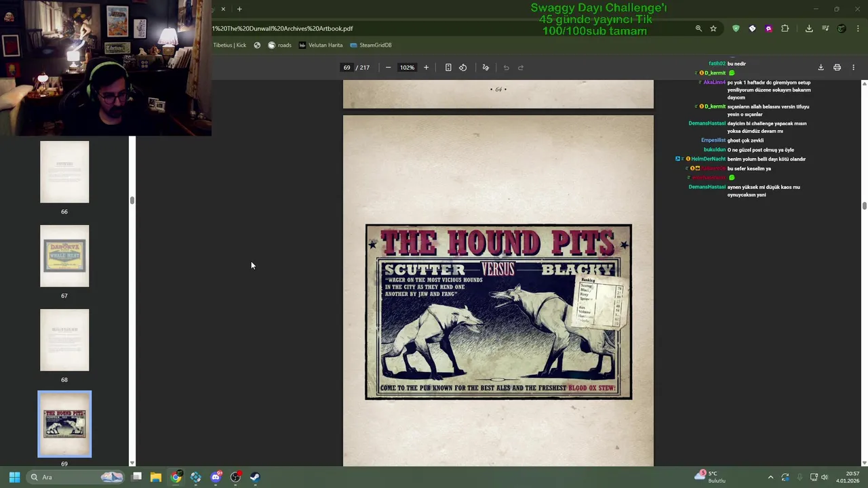Open the green shield extension

(x=736, y=28)
